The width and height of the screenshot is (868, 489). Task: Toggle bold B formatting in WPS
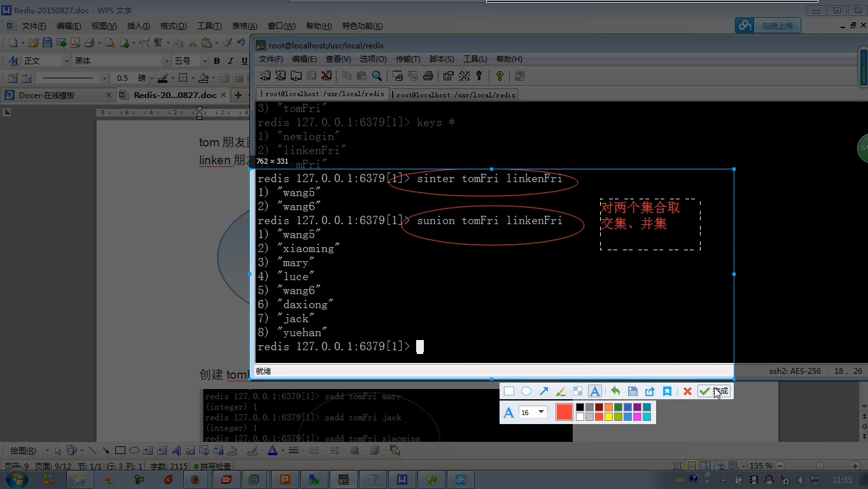point(216,61)
